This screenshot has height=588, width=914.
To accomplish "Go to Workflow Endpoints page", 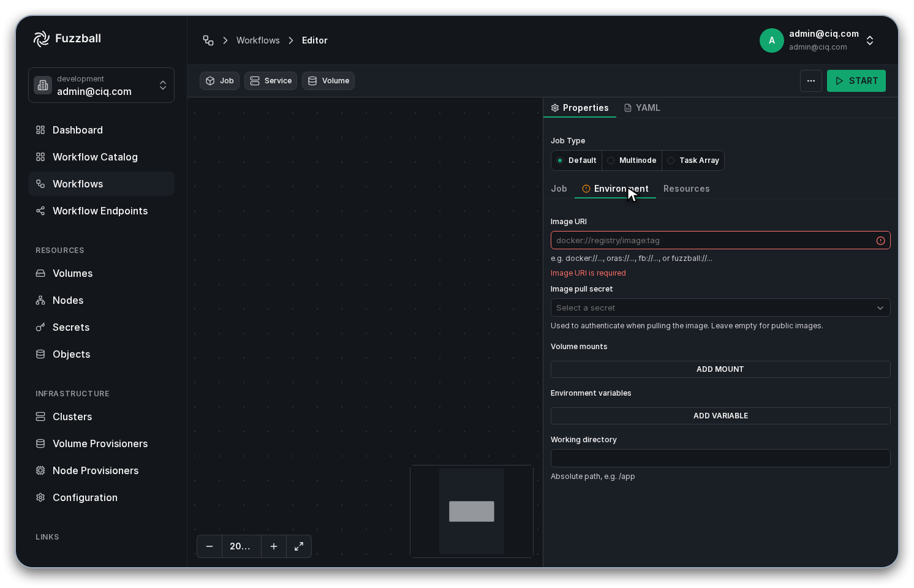I will 101,211.
